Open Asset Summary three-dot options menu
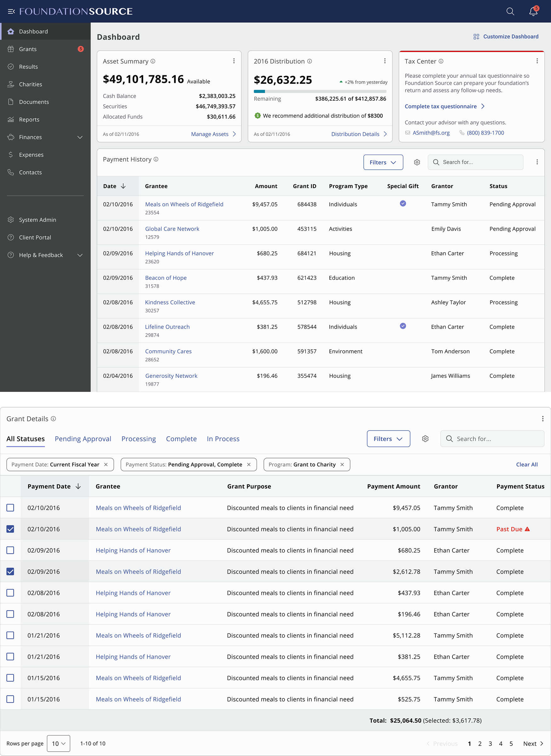This screenshot has width=551, height=756. click(x=234, y=61)
